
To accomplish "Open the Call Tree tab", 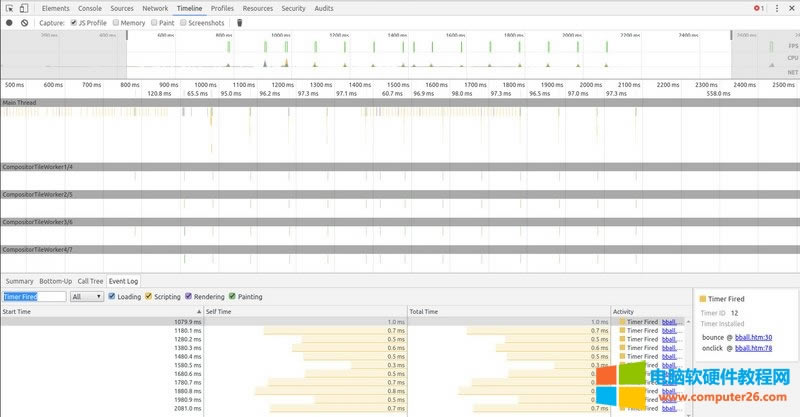I will (90, 281).
